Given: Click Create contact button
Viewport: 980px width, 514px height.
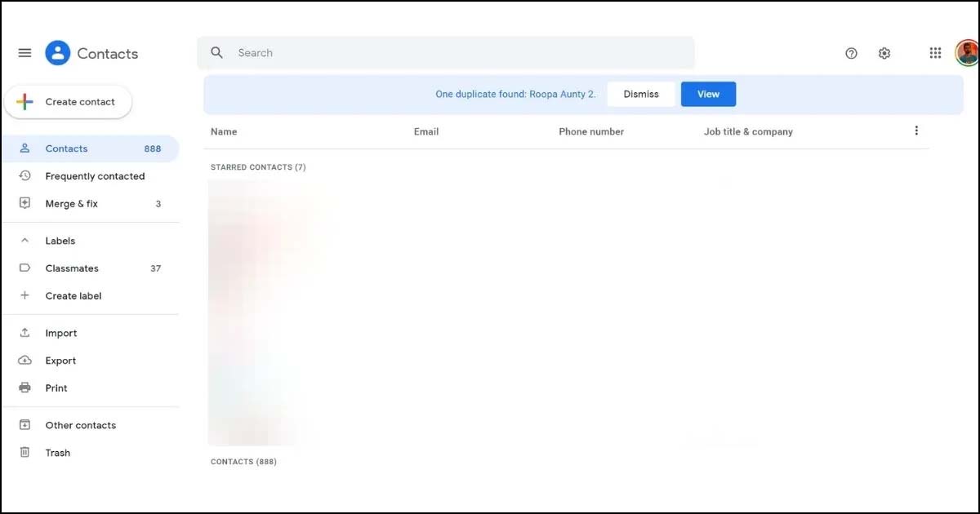Looking at the screenshot, I should point(69,102).
